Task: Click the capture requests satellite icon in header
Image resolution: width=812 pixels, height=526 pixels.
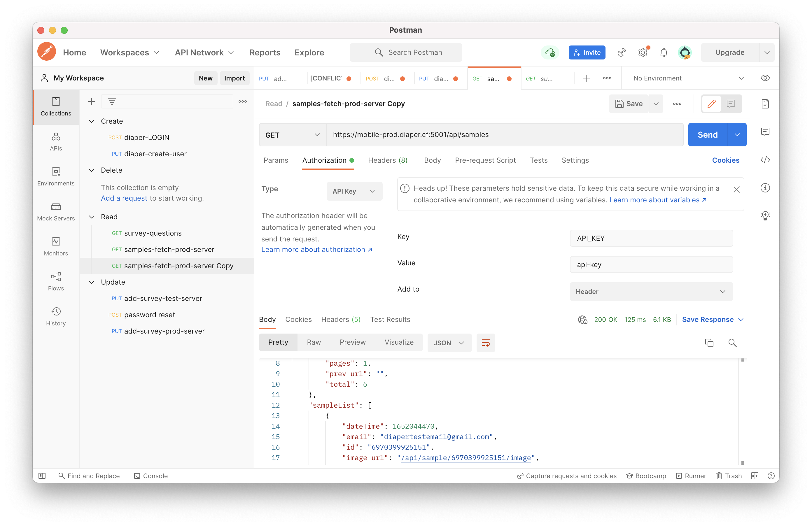Action: pyautogui.click(x=622, y=52)
